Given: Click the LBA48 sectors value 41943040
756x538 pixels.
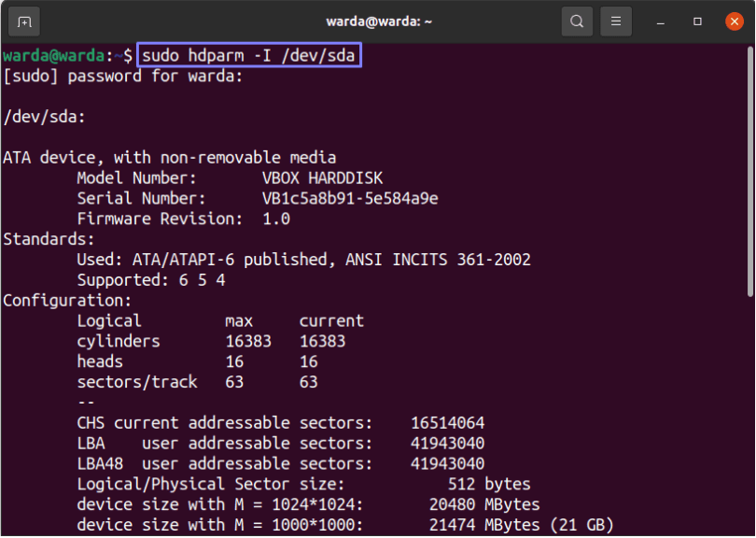Looking at the screenshot, I should pos(447,464).
